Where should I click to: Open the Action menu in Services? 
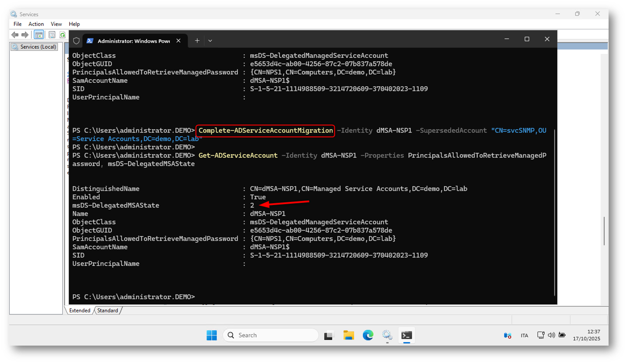(x=36, y=24)
